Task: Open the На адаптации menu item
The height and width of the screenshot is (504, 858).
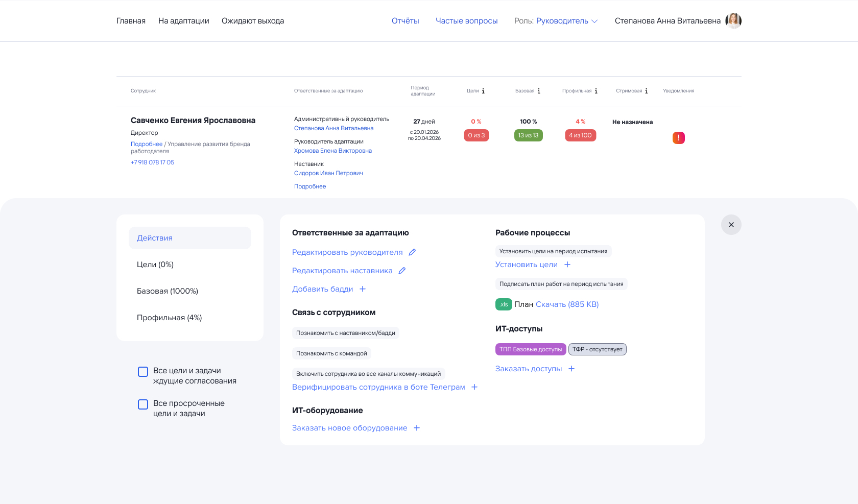Action: coord(184,21)
